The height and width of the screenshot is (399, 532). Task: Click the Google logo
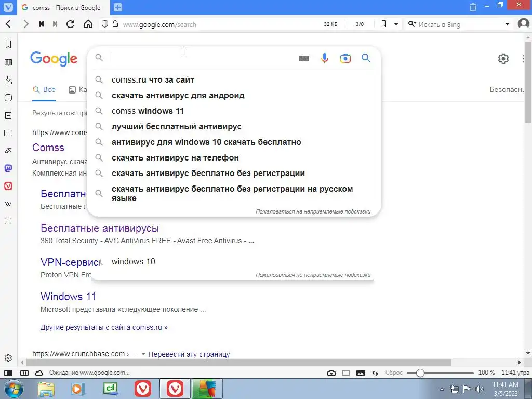click(x=54, y=59)
